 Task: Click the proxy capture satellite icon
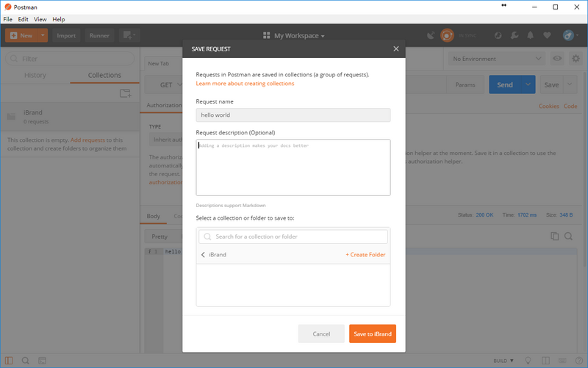coord(431,35)
